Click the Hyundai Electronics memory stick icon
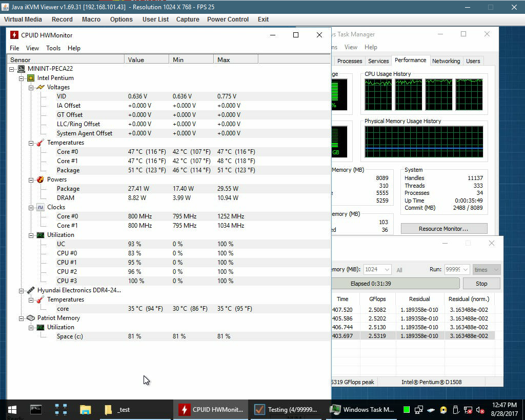Image resolution: width=525 pixels, height=420 pixels. (x=30, y=290)
